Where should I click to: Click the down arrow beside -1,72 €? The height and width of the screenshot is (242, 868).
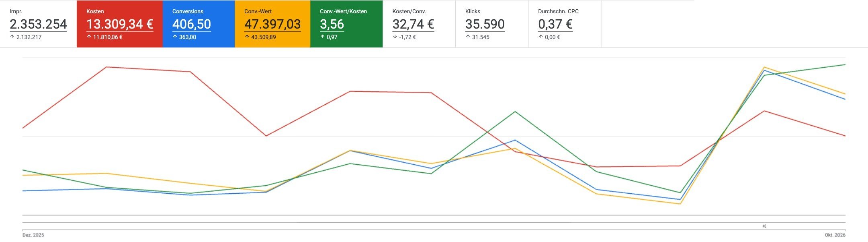coord(395,37)
